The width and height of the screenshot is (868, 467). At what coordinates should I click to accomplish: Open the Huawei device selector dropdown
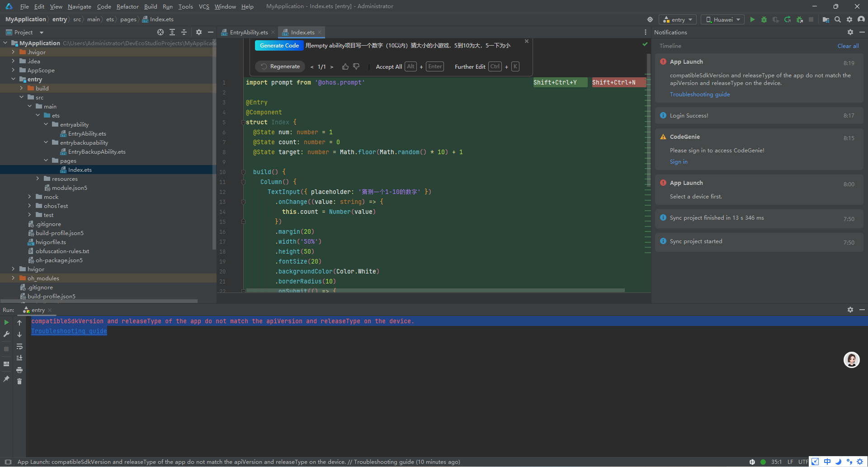(x=723, y=19)
